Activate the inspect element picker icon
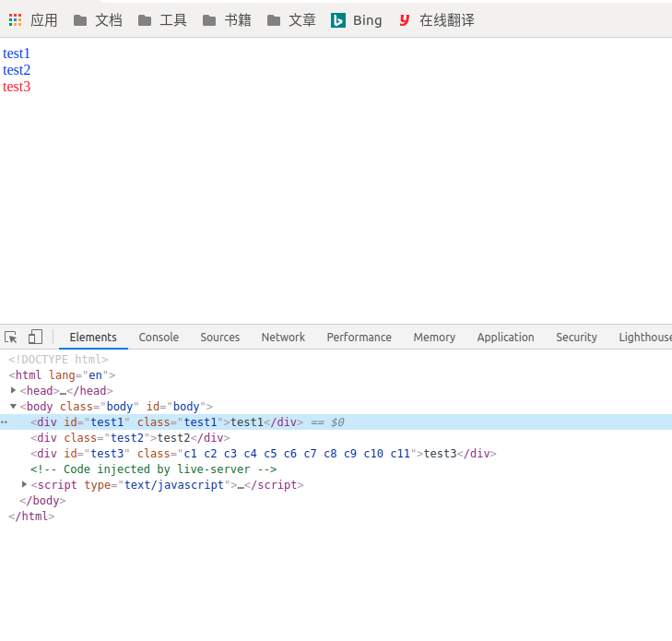This screenshot has height=641, width=672. point(11,337)
